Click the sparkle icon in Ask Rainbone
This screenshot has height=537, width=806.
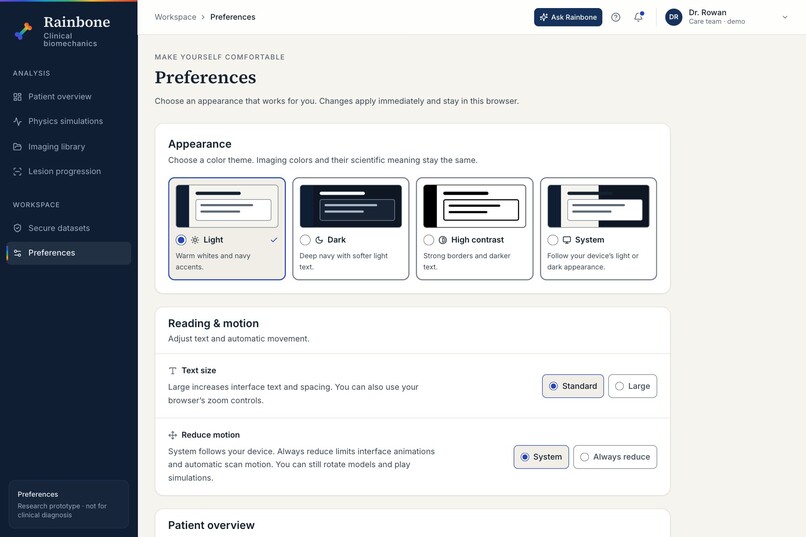544,17
